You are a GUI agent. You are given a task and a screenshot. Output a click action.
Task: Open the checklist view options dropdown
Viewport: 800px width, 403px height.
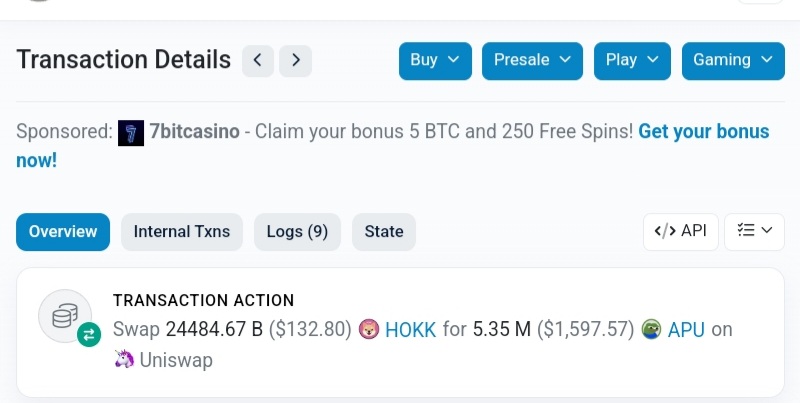point(754,232)
